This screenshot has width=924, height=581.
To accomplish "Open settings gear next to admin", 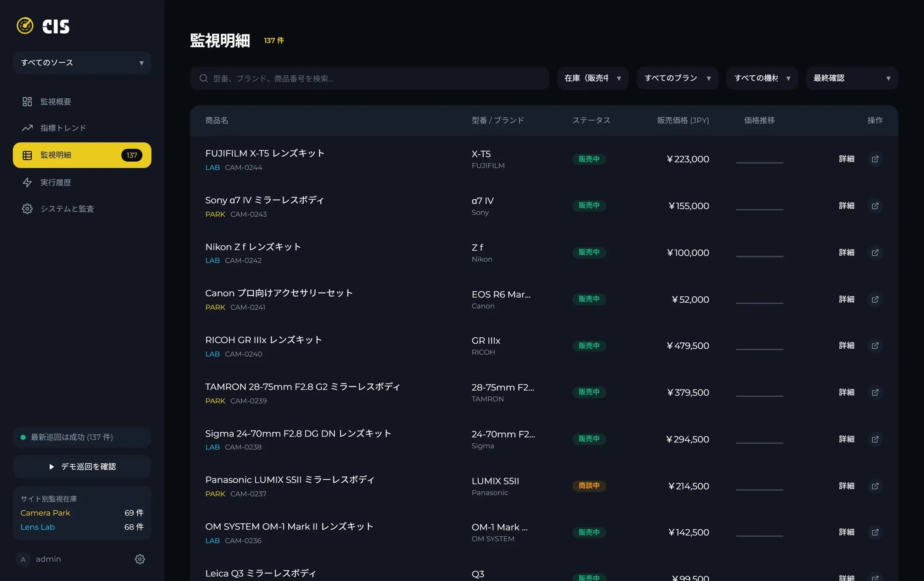I will pyautogui.click(x=140, y=559).
